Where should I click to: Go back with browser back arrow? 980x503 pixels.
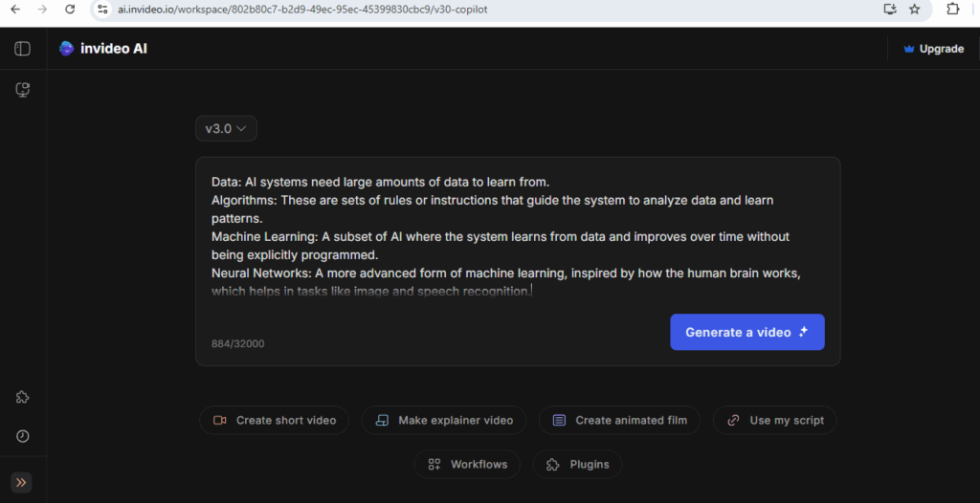[x=15, y=10]
